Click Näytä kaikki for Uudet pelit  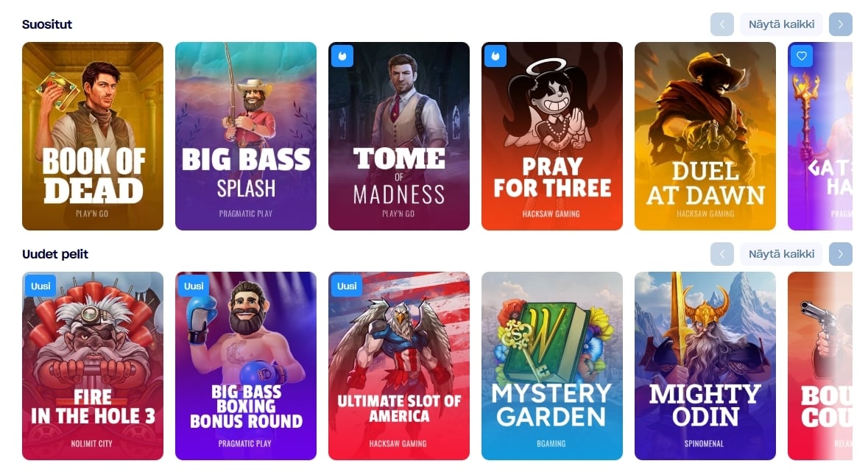click(781, 254)
